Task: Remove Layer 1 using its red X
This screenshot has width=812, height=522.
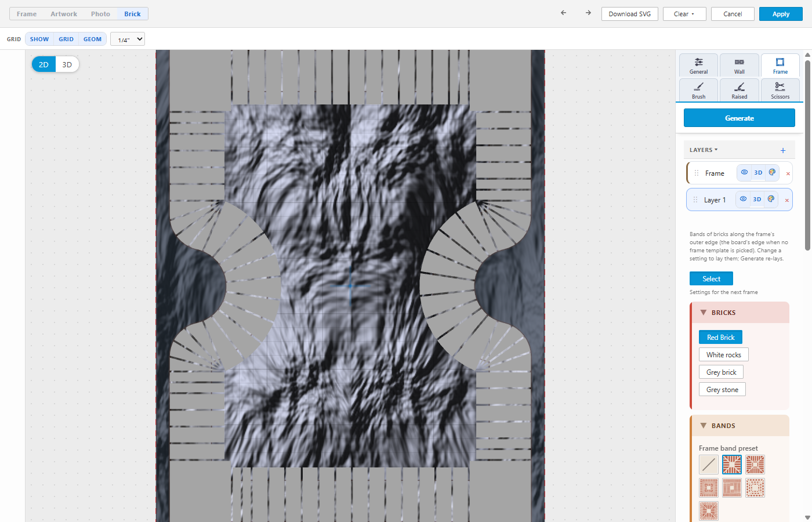Action: pyautogui.click(x=786, y=200)
